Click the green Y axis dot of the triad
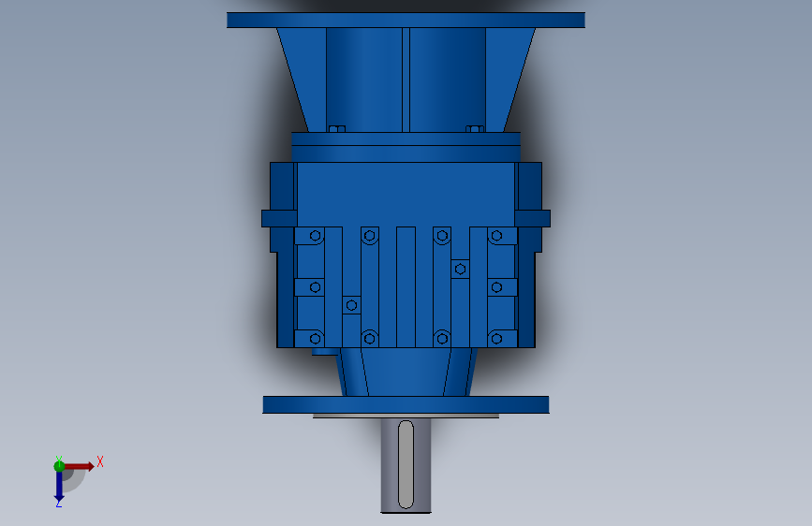The image size is (812, 526). click(x=59, y=466)
